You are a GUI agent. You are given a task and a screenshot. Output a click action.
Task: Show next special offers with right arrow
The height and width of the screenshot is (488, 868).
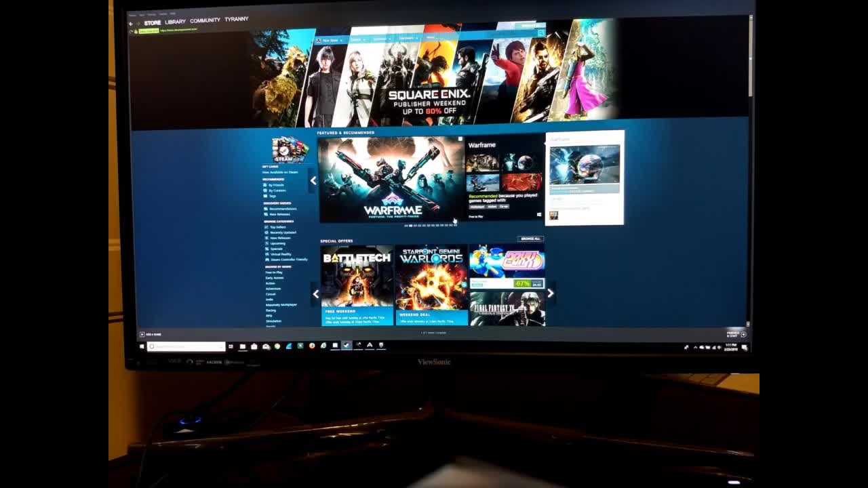point(550,293)
